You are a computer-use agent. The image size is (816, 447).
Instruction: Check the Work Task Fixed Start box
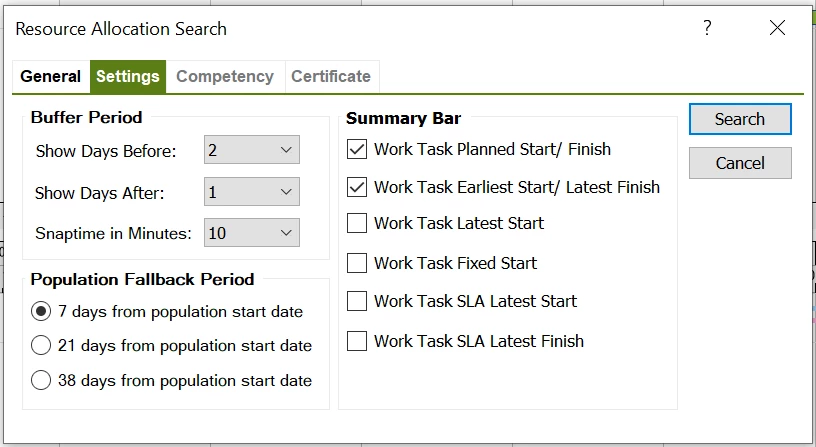(x=357, y=263)
